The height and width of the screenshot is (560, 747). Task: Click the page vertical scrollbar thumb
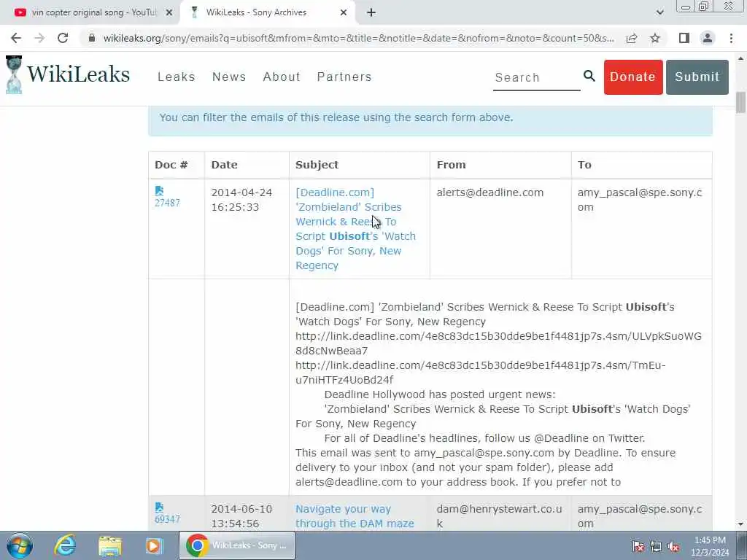(741, 103)
